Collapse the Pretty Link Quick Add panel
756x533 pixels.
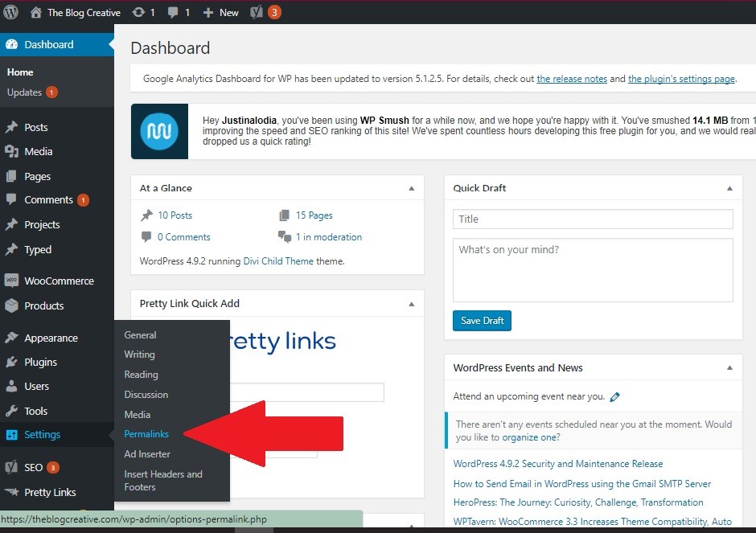click(411, 304)
